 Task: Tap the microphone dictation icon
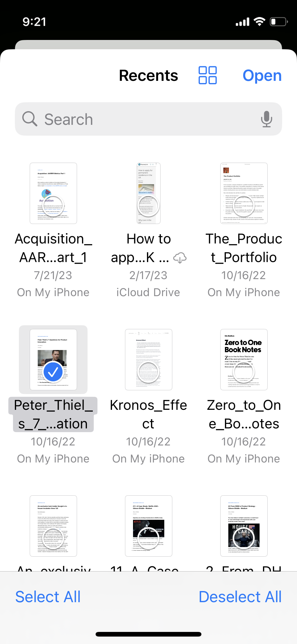click(x=266, y=119)
